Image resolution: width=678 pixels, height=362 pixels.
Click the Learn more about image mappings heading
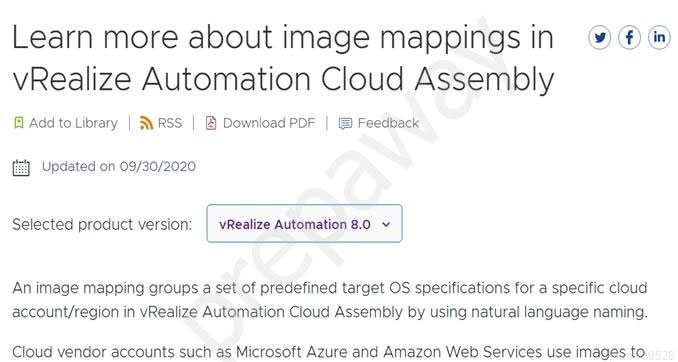pyautogui.click(x=283, y=58)
